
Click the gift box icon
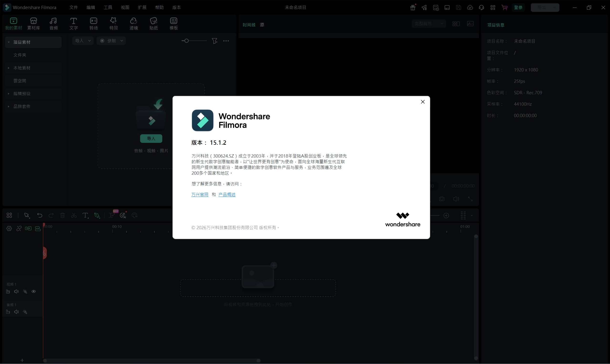pos(413,7)
